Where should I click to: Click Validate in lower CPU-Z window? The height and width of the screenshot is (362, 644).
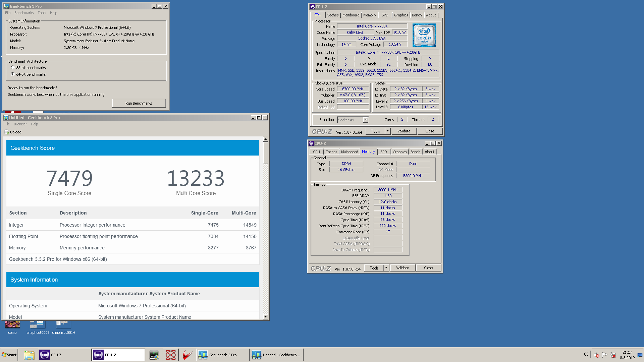[x=403, y=268]
